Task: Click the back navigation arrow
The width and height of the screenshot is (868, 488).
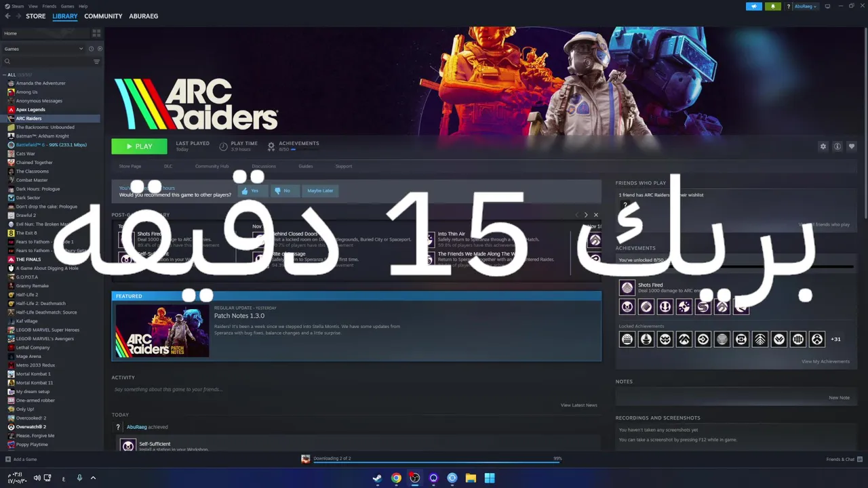Action: [x=7, y=16]
